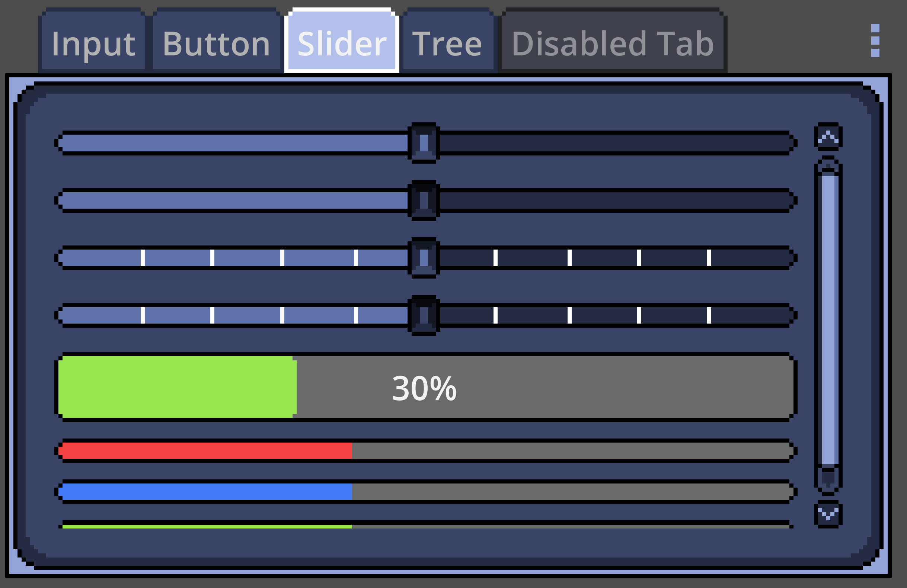907x588 pixels.
Task: Click the first tick mark on the third slider
Action: pyautogui.click(x=143, y=258)
